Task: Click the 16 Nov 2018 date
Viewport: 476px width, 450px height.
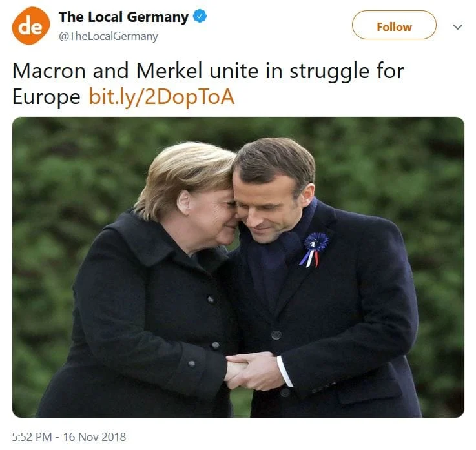Action: [94, 437]
